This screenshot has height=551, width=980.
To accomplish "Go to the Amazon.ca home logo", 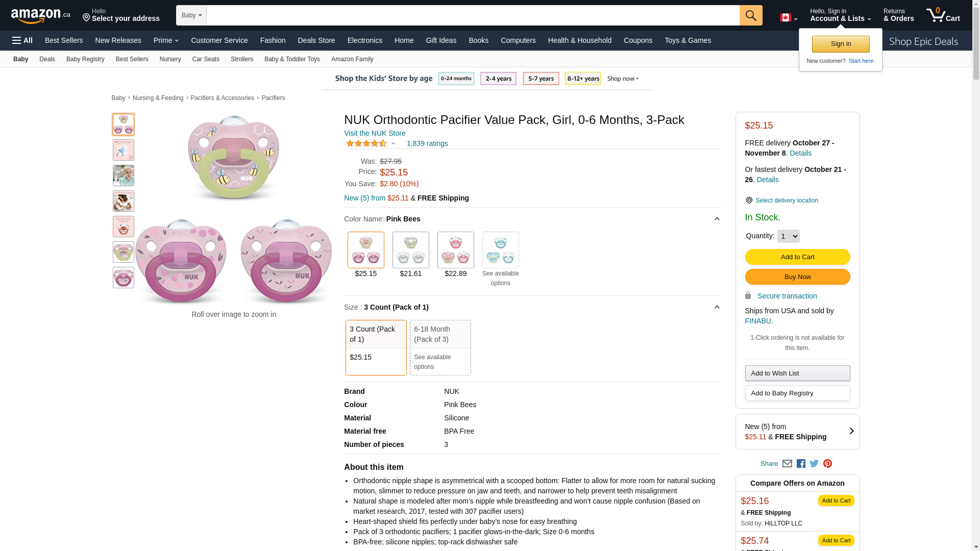I will pos(41,16).
